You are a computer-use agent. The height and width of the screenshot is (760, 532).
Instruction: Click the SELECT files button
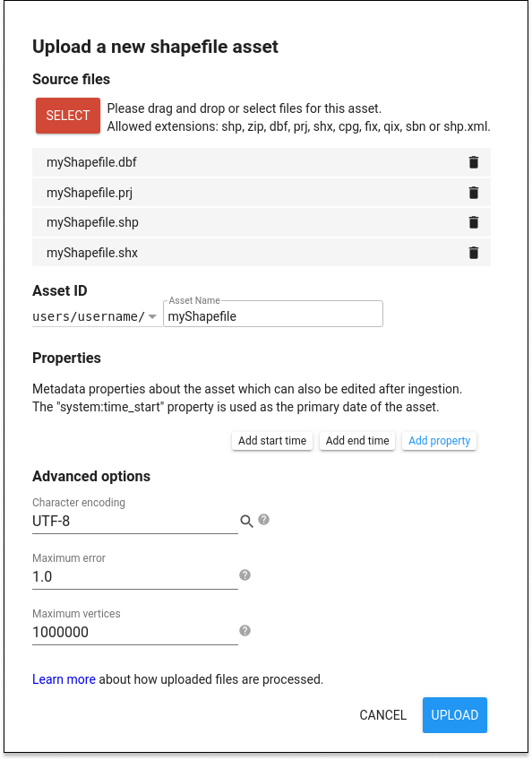pyautogui.click(x=68, y=116)
